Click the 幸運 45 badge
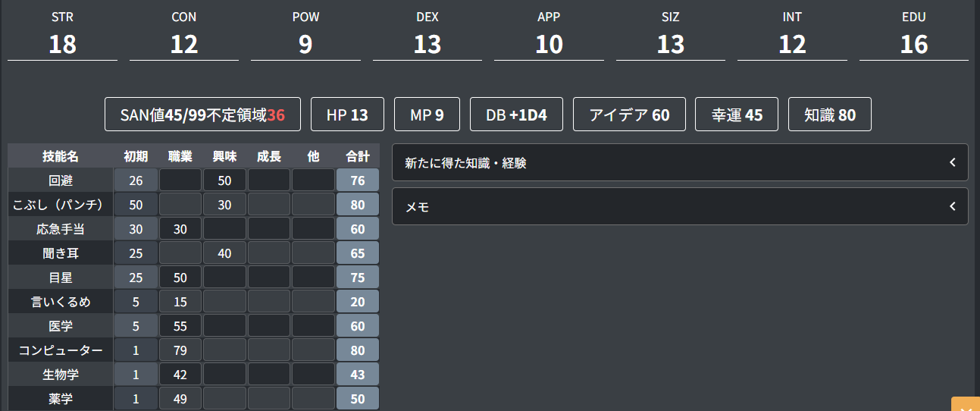 737,115
